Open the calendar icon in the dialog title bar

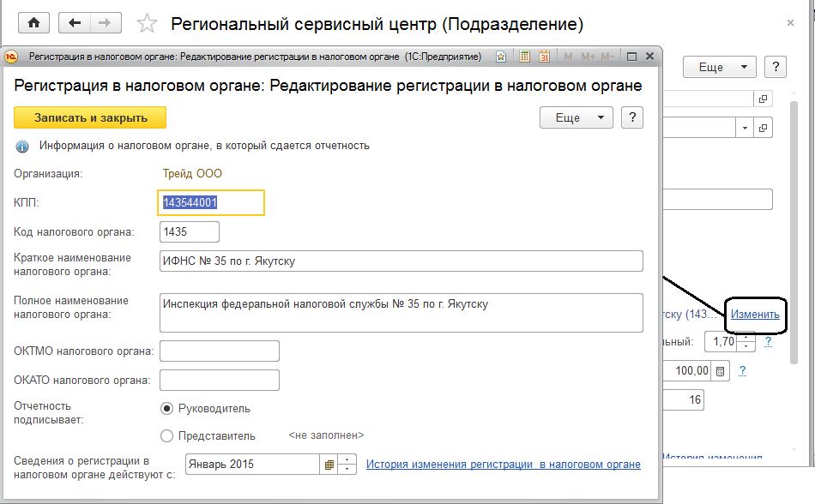click(544, 57)
